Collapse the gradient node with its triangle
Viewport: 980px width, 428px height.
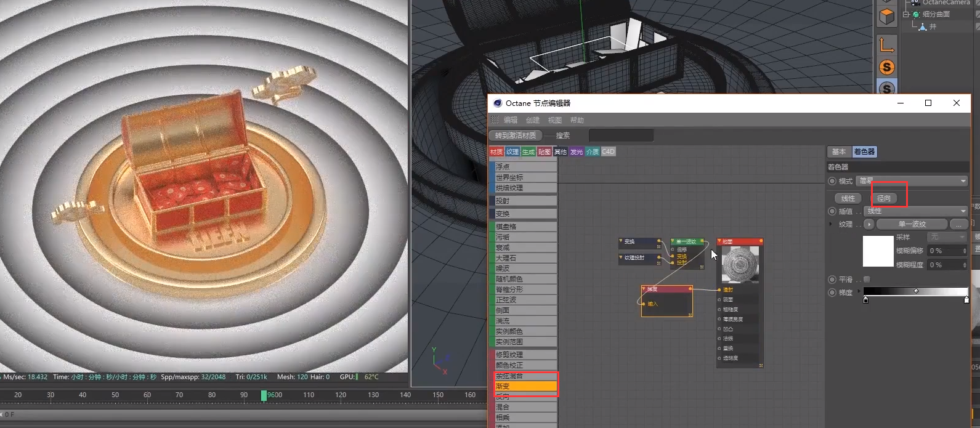(644, 289)
